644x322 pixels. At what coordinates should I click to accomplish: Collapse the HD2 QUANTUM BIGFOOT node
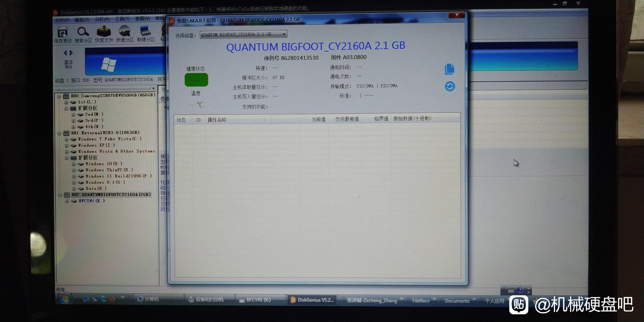tap(60, 195)
